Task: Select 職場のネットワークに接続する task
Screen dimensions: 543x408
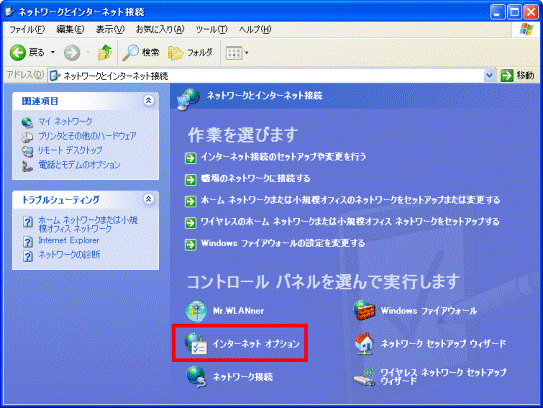Action: pos(256,179)
